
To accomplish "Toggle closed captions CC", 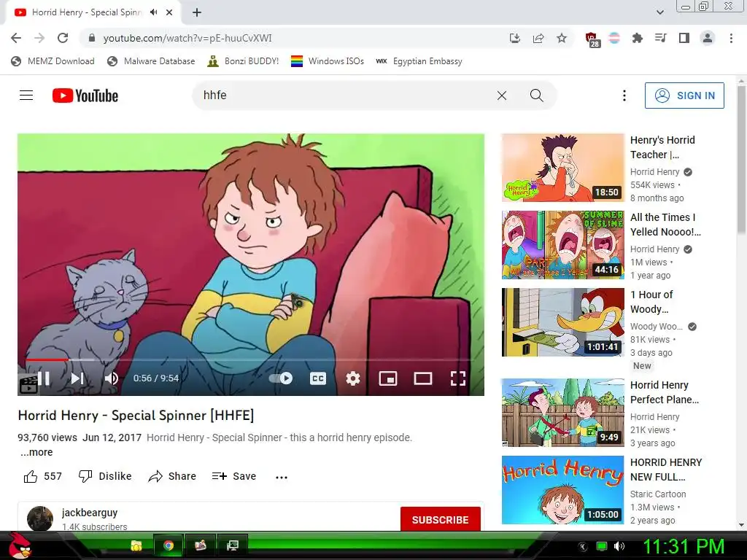I will pos(318,378).
